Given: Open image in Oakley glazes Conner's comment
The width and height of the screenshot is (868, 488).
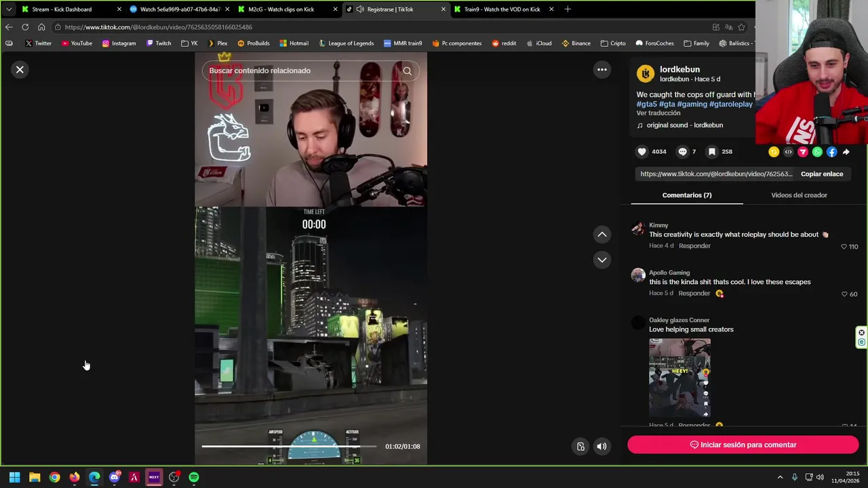Looking at the screenshot, I should tap(679, 378).
